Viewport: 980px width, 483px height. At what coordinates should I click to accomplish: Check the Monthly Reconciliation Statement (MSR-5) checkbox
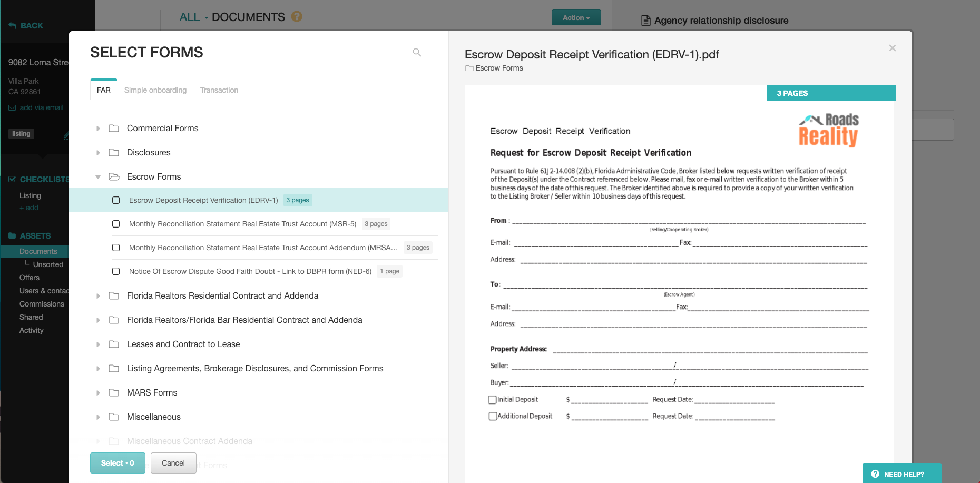(x=116, y=224)
